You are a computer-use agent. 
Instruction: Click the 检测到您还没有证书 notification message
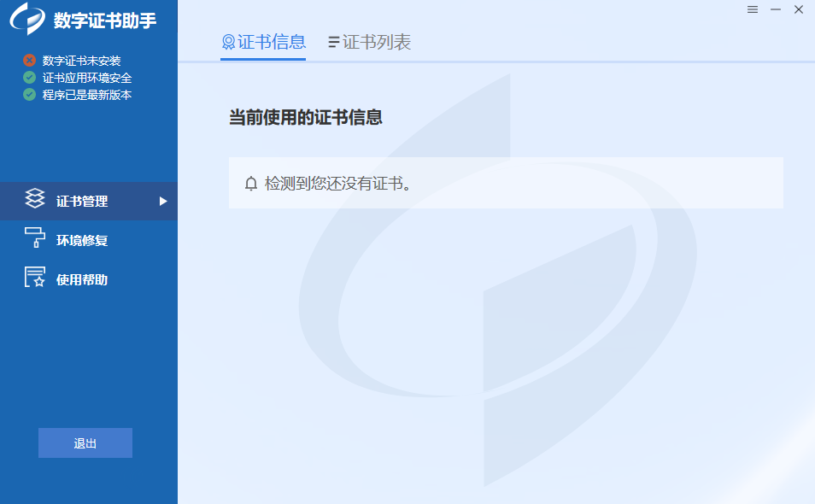pos(338,184)
